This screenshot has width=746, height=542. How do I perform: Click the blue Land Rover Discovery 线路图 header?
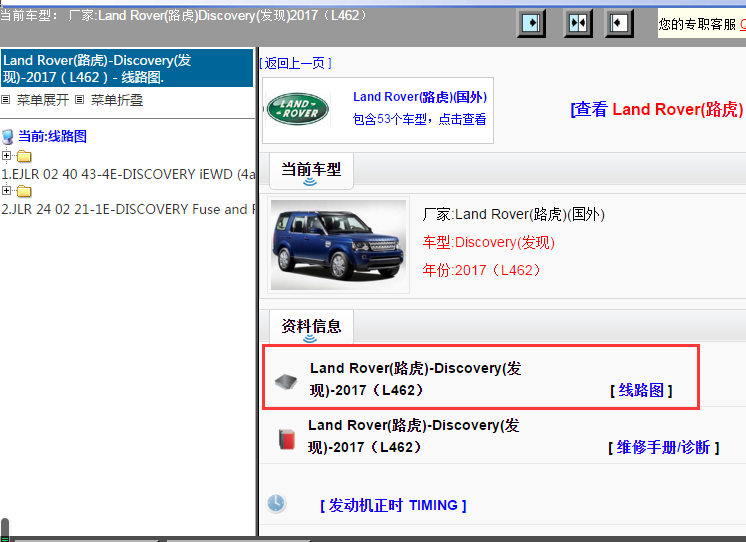click(127, 68)
